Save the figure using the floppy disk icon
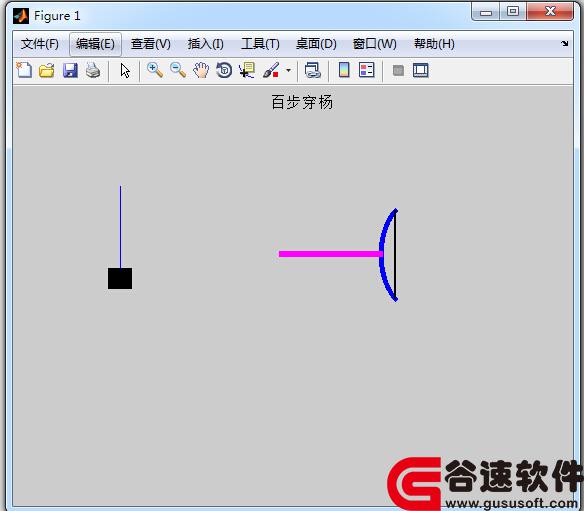Image resolution: width=584 pixels, height=511 pixels. [x=70, y=70]
